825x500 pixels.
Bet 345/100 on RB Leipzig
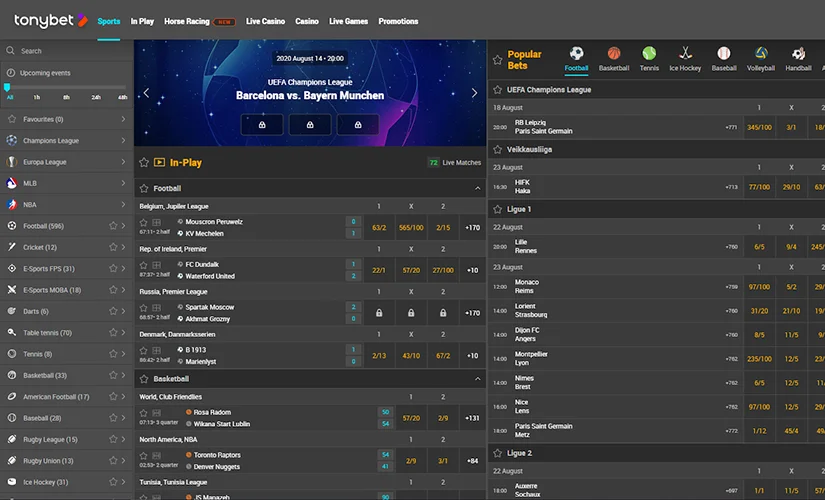pyautogui.click(x=759, y=127)
